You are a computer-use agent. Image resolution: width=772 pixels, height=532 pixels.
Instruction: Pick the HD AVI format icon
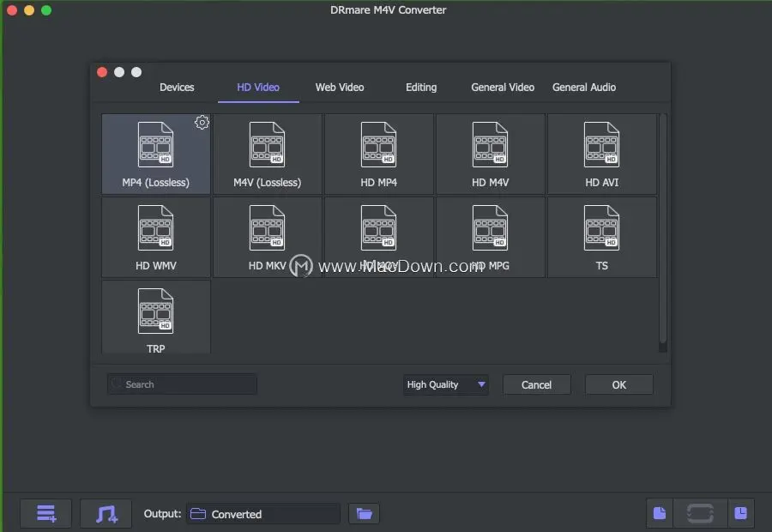pos(601,145)
